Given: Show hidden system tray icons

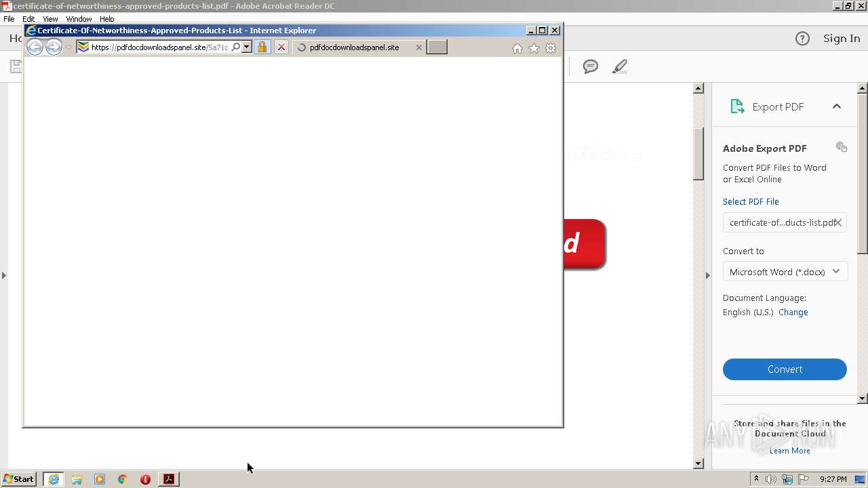Looking at the screenshot, I should [756, 479].
